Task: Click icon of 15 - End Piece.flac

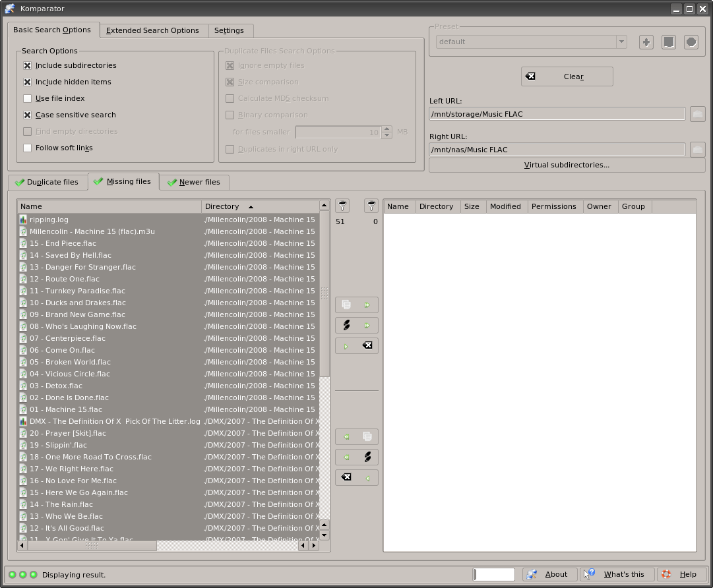Action: (23, 243)
